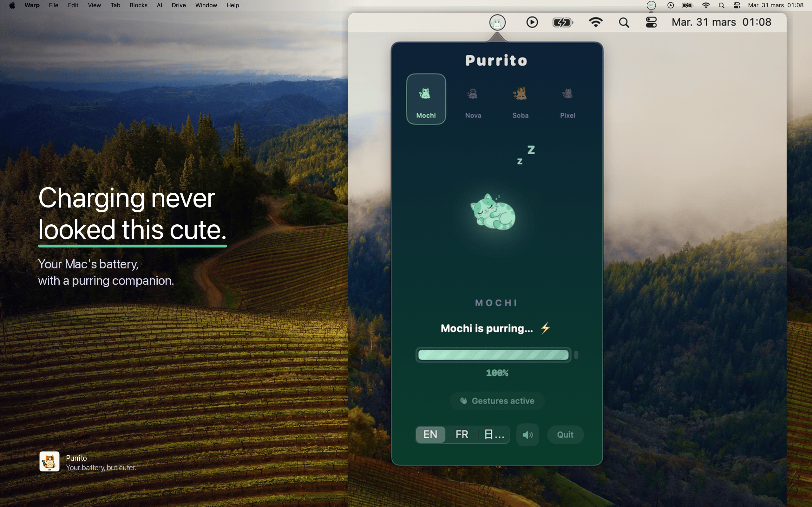Open the large Wi-Fi status menu
This screenshot has width=812, height=507.
[596, 22]
